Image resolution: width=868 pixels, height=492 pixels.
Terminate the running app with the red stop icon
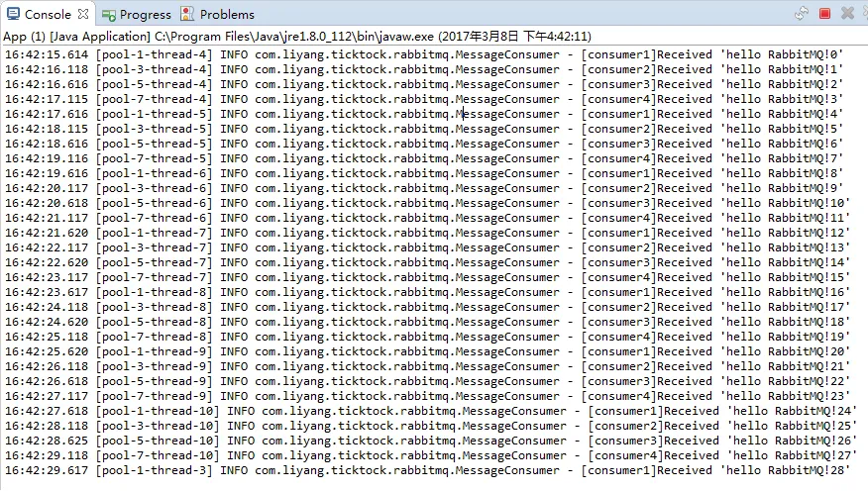pos(824,13)
